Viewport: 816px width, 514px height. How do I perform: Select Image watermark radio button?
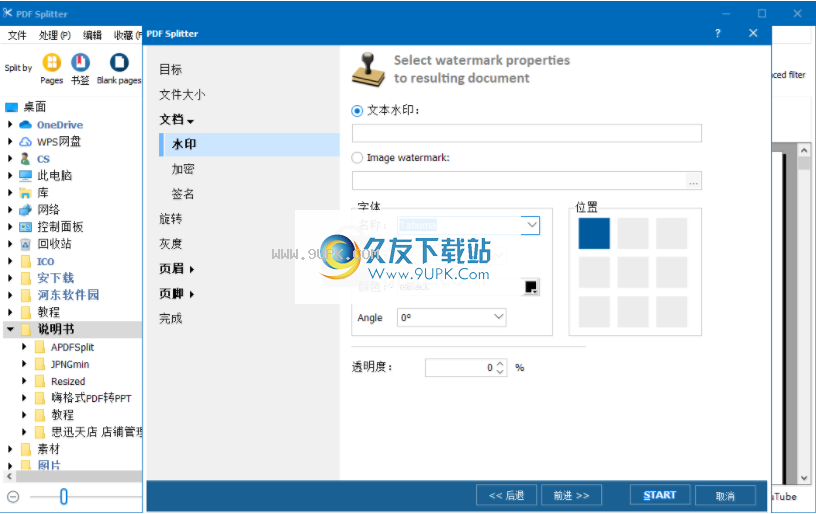(x=357, y=158)
